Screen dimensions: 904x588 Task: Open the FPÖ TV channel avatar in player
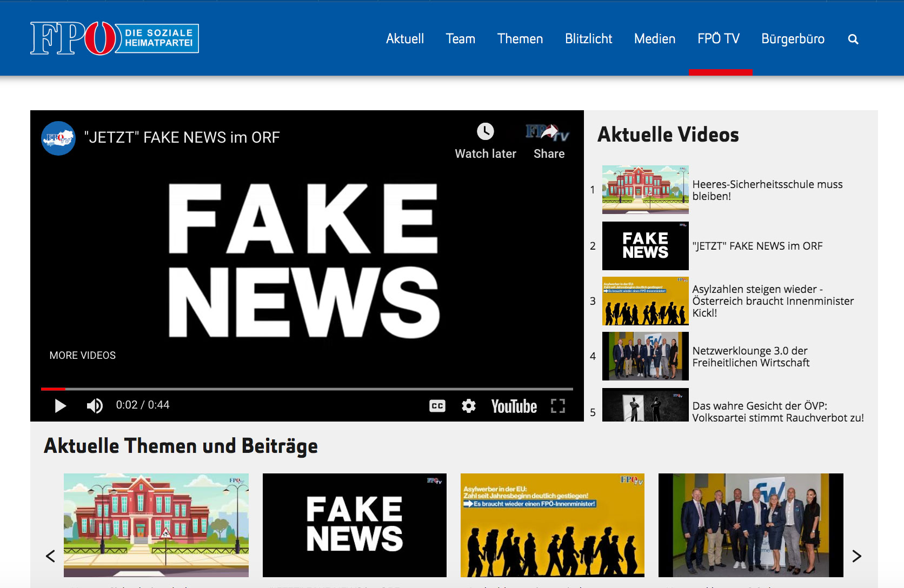(x=58, y=138)
